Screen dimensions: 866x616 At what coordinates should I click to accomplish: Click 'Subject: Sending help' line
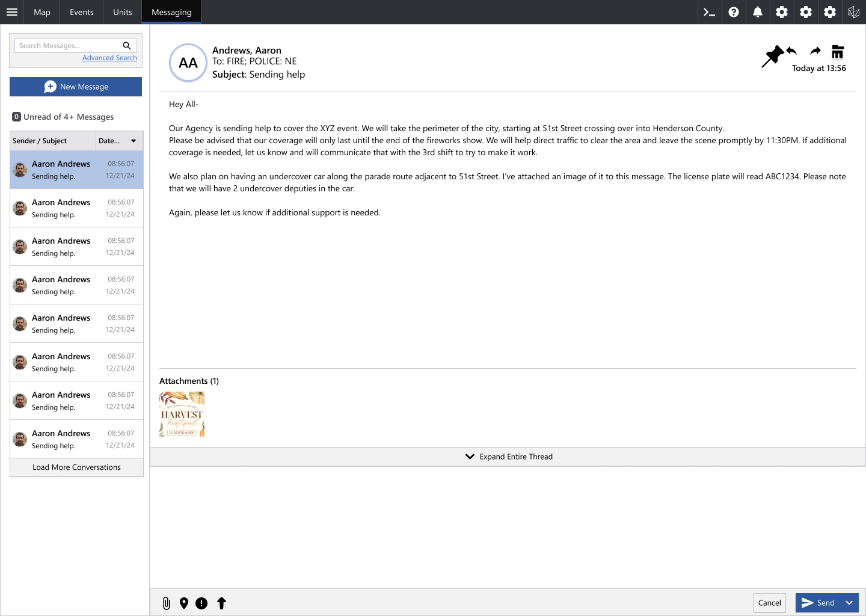pyautogui.click(x=259, y=75)
